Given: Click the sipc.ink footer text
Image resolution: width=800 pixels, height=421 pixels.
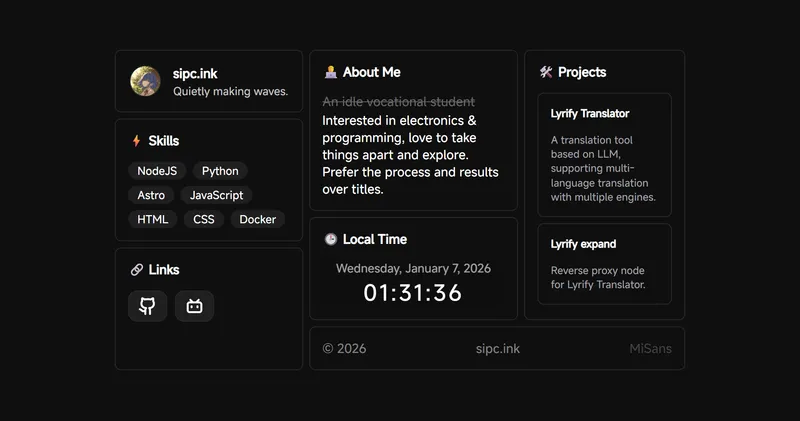Looking at the screenshot, I should (x=497, y=349).
